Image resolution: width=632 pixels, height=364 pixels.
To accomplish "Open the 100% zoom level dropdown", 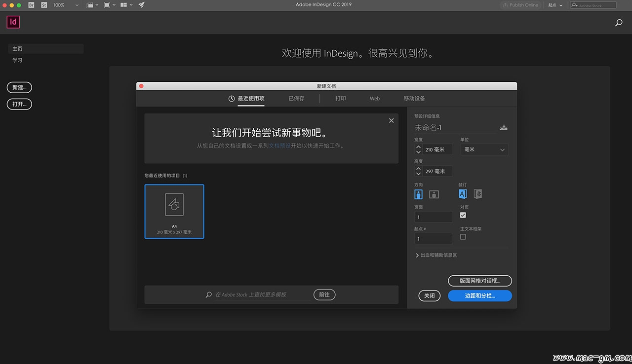I will (x=65, y=4).
